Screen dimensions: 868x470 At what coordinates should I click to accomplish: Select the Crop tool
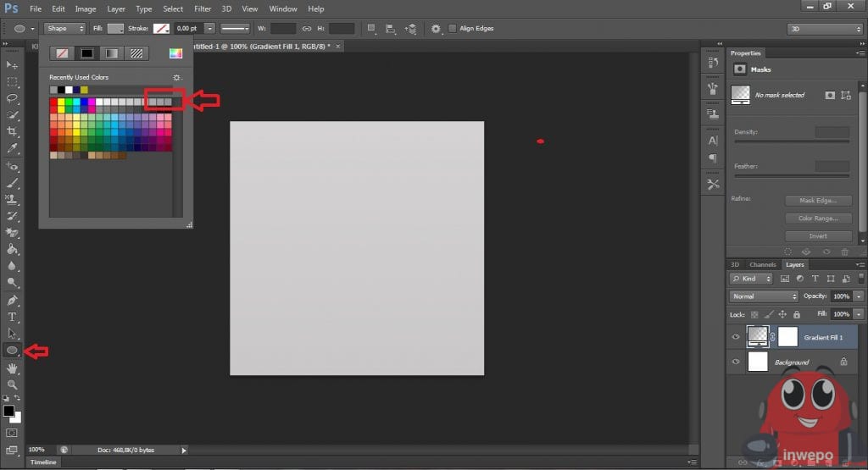12,131
